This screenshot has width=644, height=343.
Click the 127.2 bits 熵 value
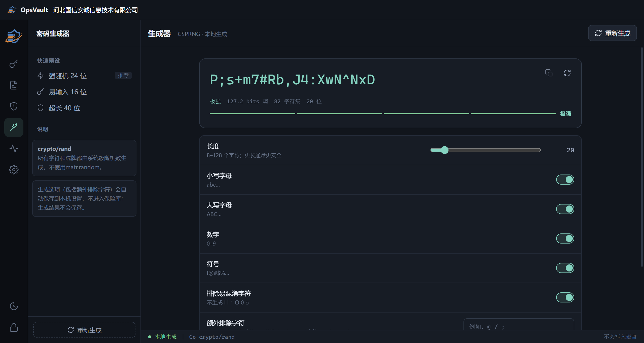pos(247,101)
